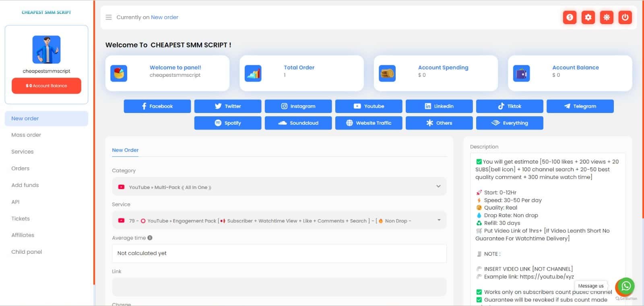Click the Link input field
Viewport: 644px width, 306px height.
(279, 287)
